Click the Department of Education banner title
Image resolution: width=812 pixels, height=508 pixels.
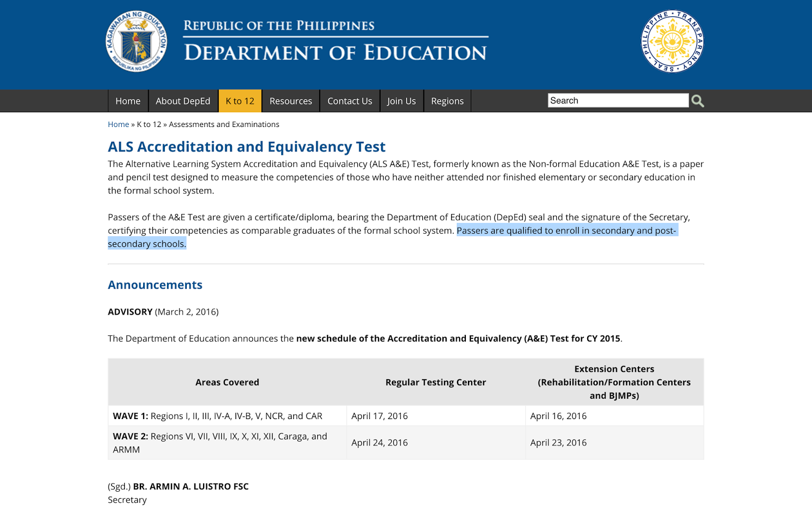pyautogui.click(x=335, y=52)
